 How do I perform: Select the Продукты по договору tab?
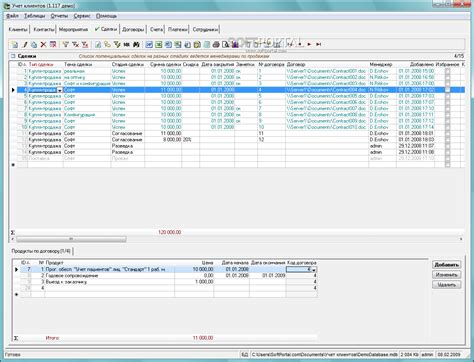[41, 251]
